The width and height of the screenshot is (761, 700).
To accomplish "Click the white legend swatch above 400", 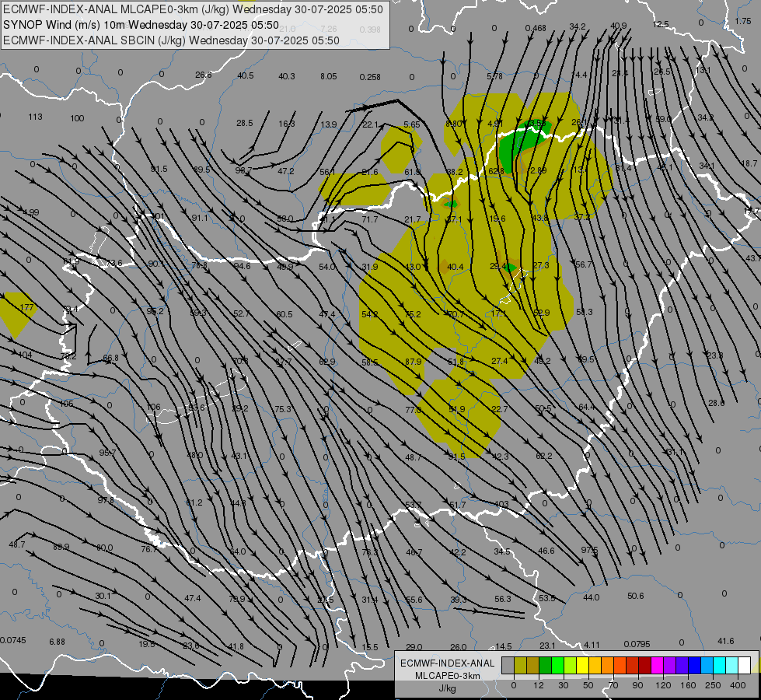I will pyautogui.click(x=744, y=666).
